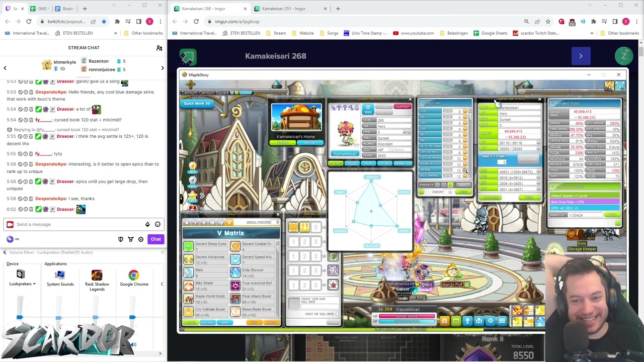Open profile avatar S in Imgur window
This screenshot has width=644, height=362.
[x=625, y=22]
